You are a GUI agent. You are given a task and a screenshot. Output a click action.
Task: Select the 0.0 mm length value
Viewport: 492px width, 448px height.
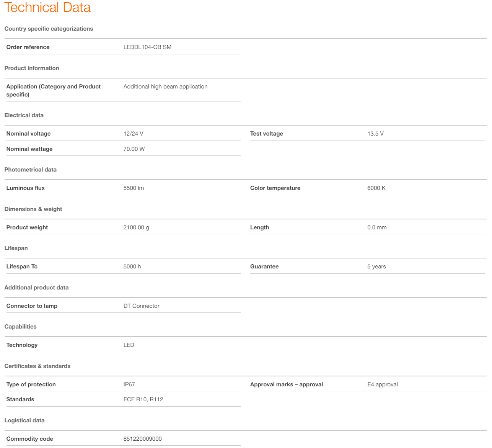pos(376,227)
